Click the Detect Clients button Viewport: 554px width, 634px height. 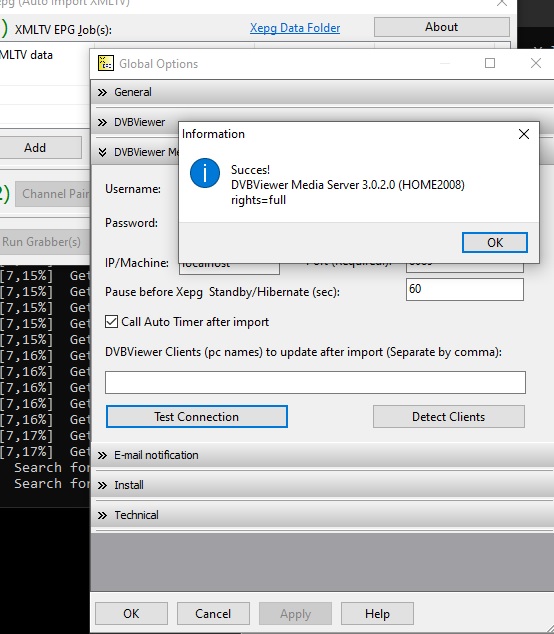(449, 416)
